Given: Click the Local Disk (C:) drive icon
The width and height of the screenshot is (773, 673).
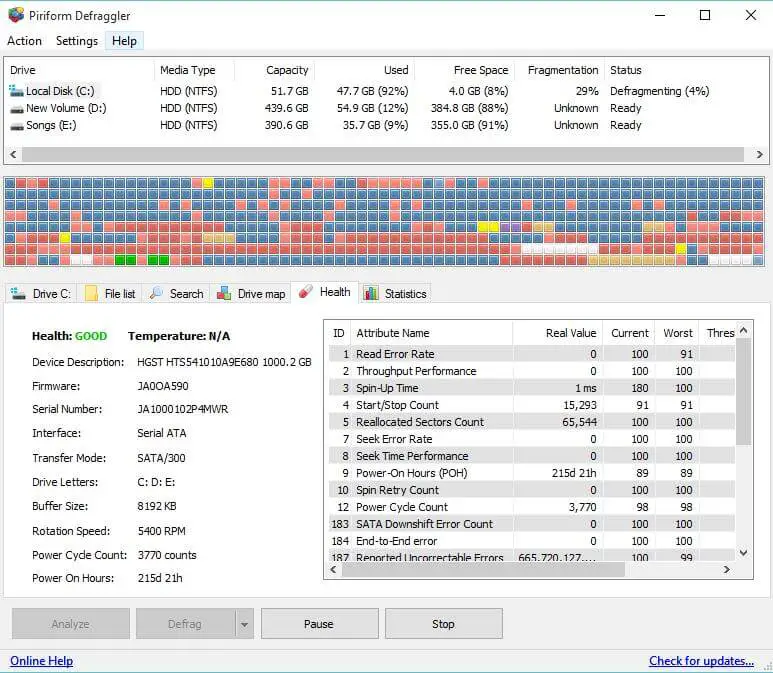Looking at the screenshot, I should (16, 91).
